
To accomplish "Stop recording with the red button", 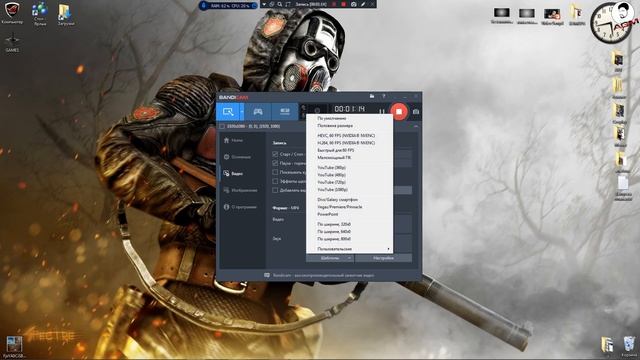I will point(399,111).
